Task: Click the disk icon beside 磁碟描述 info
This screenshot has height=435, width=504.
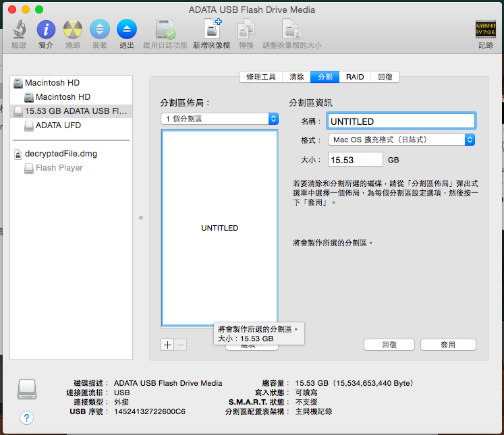Action: 27,389
